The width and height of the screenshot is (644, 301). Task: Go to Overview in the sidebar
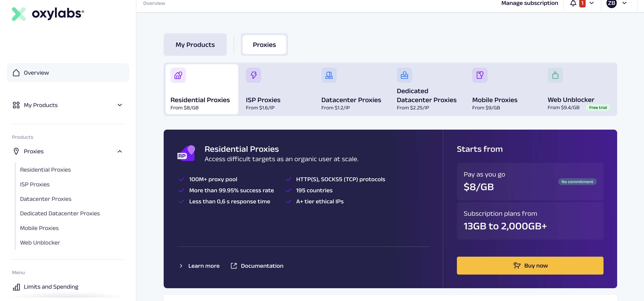[x=68, y=73]
